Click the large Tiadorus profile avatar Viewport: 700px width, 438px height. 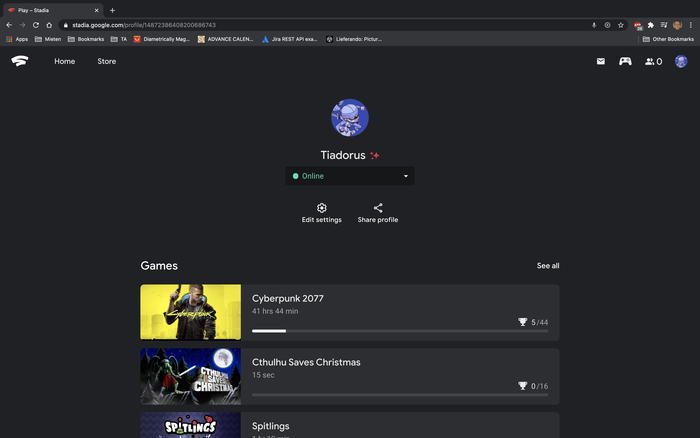point(350,117)
